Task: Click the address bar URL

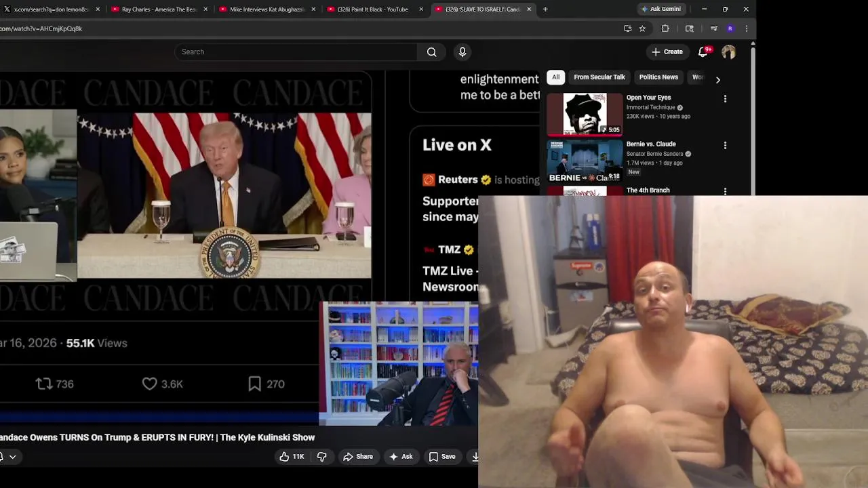Action: tap(41, 28)
